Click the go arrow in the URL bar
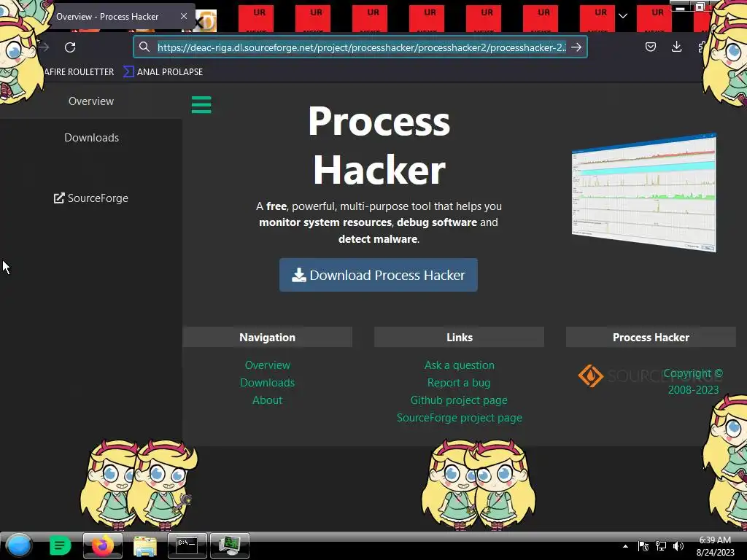Viewport: 747px width, 560px height. (x=576, y=47)
